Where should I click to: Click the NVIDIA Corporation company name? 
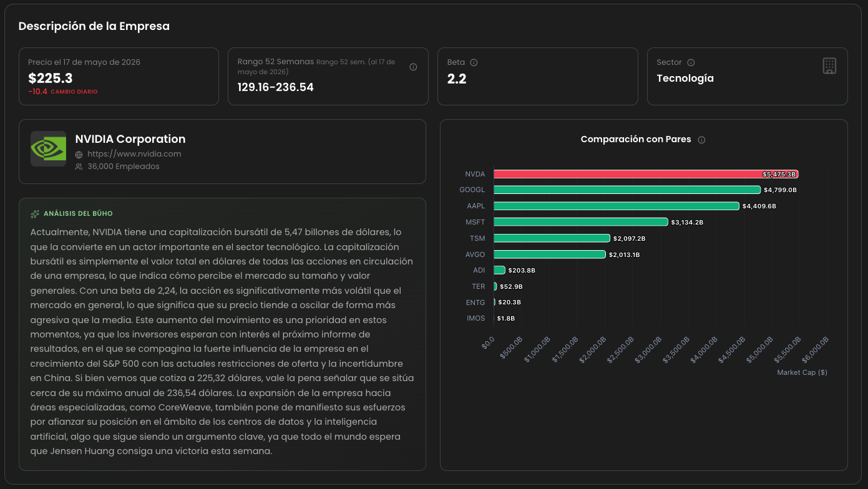tap(130, 139)
